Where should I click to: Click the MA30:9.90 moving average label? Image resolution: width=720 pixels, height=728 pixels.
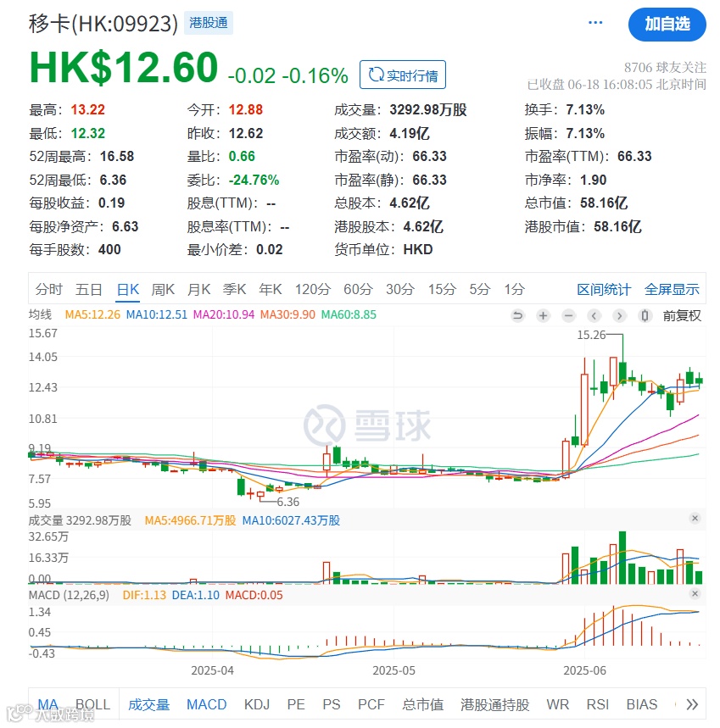click(x=287, y=314)
